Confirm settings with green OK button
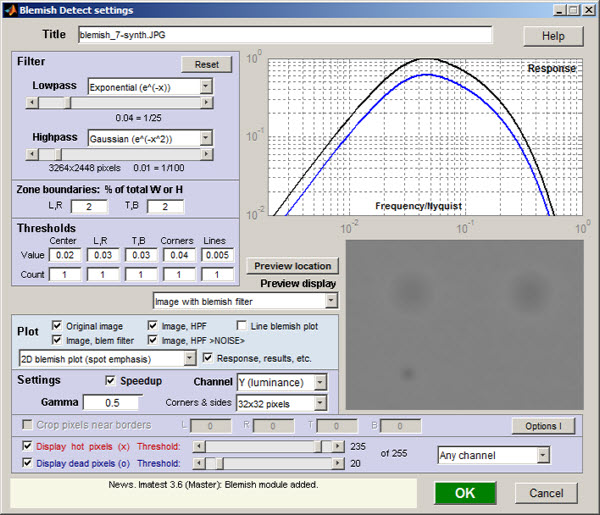This screenshot has width=600, height=515. point(465,493)
